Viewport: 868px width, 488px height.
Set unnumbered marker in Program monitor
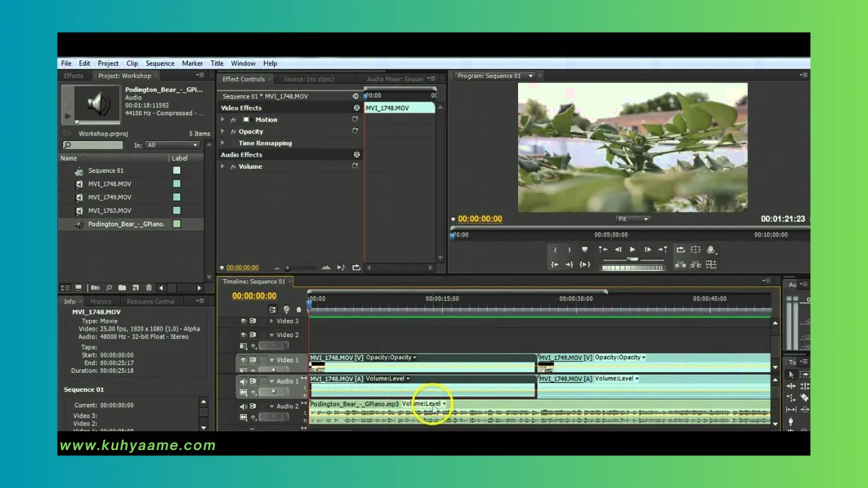click(x=584, y=249)
